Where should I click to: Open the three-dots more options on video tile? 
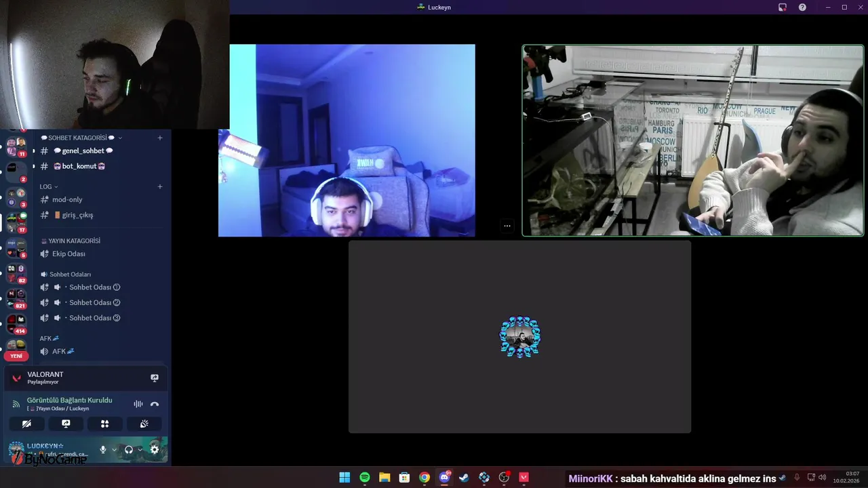pos(507,226)
